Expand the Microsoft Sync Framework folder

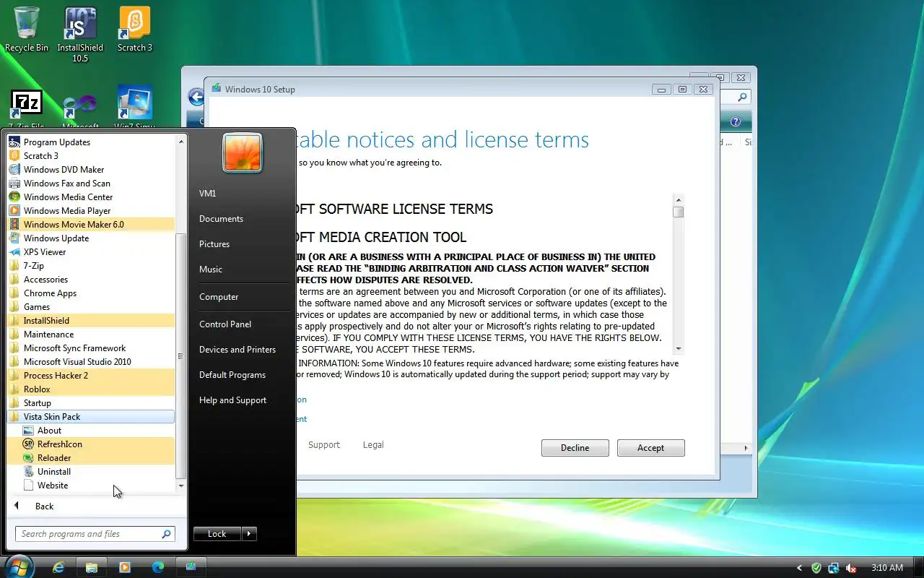pos(91,348)
